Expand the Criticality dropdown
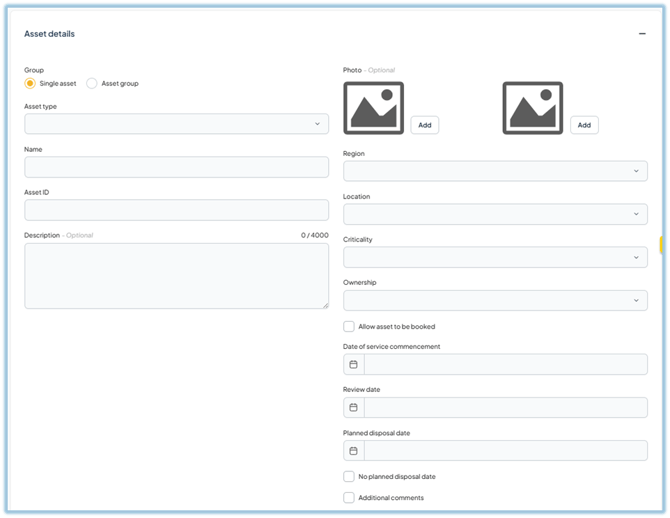670x518 pixels. click(x=495, y=257)
